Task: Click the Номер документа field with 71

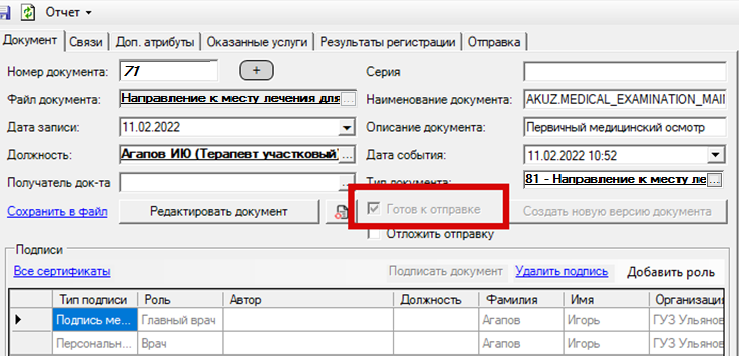Action: [x=169, y=71]
